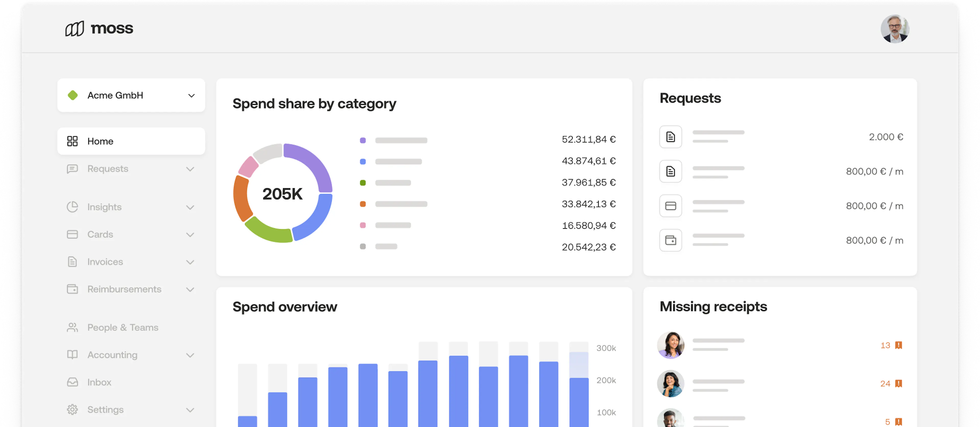Click the People & Teams icon
The height and width of the screenshot is (427, 980).
tap(72, 327)
